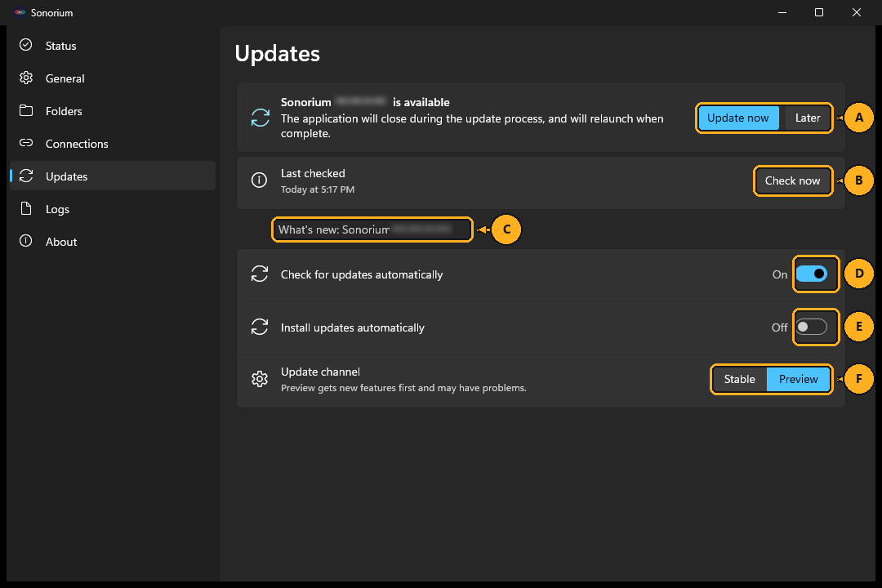Go to the Folders section
Viewport: 882px width, 588px height.
(x=113, y=111)
